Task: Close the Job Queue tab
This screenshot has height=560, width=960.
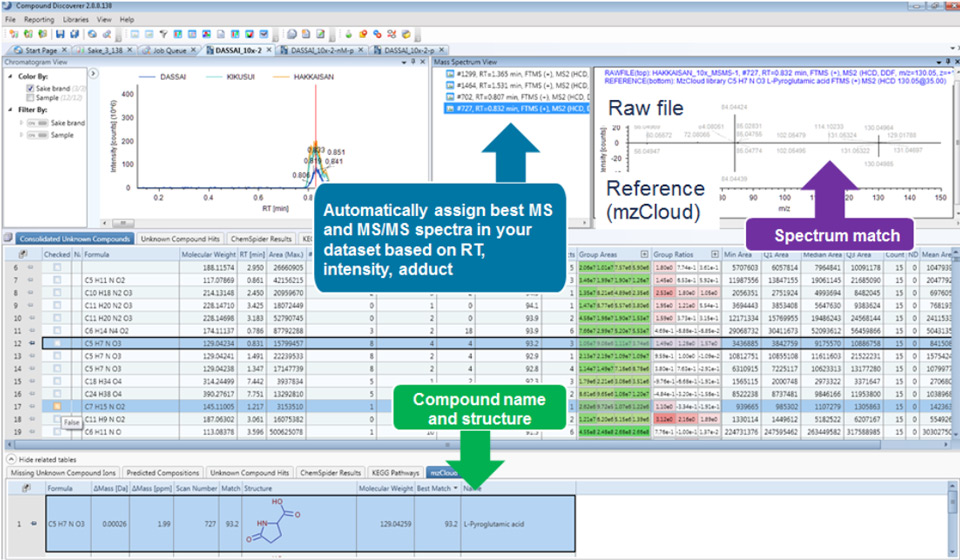Action: click(193, 50)
